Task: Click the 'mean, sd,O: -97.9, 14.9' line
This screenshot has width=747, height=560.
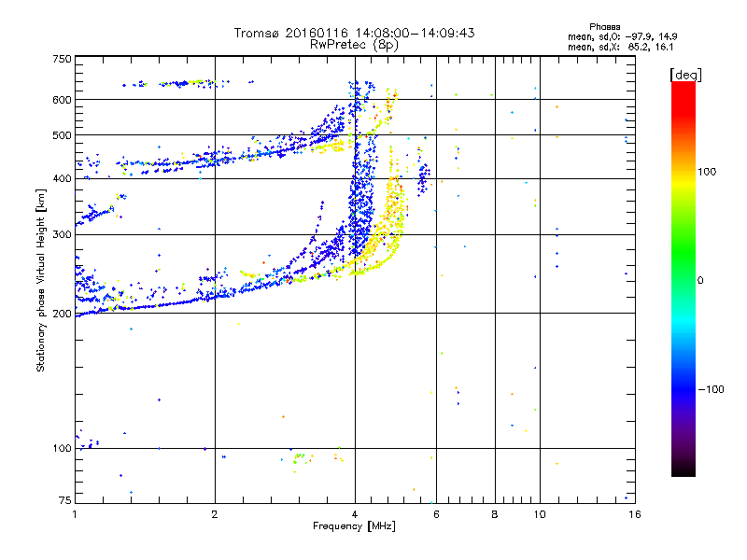Action: (x=623, y=36)
